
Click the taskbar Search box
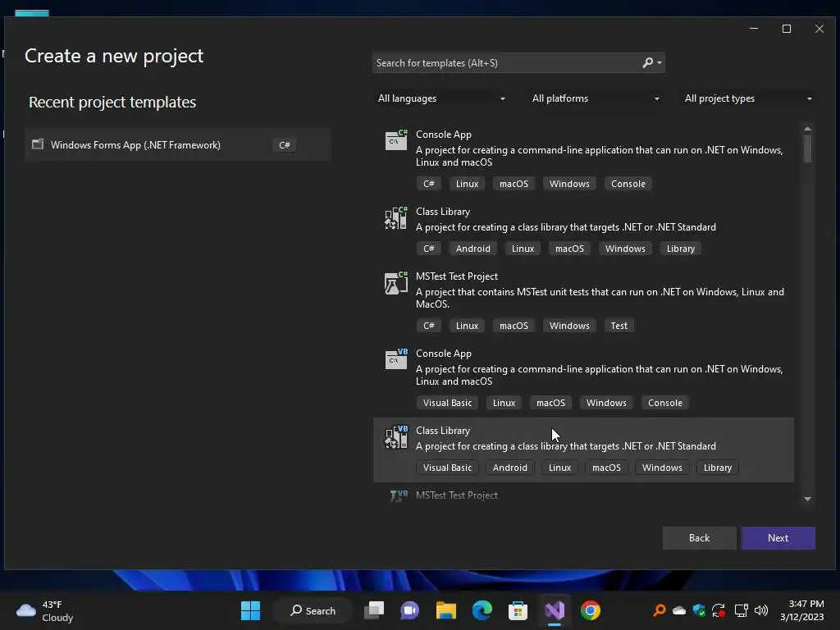tap(313, 610)
